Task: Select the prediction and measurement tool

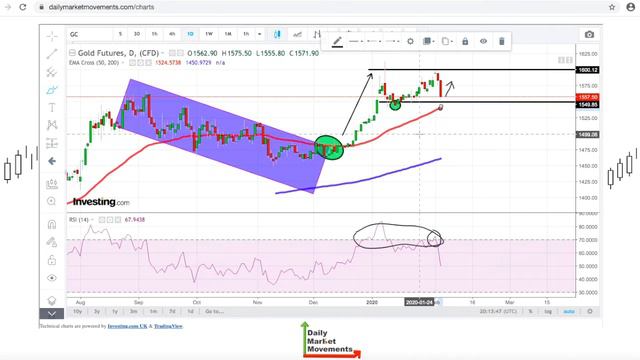Action: (x=52, y=143)
